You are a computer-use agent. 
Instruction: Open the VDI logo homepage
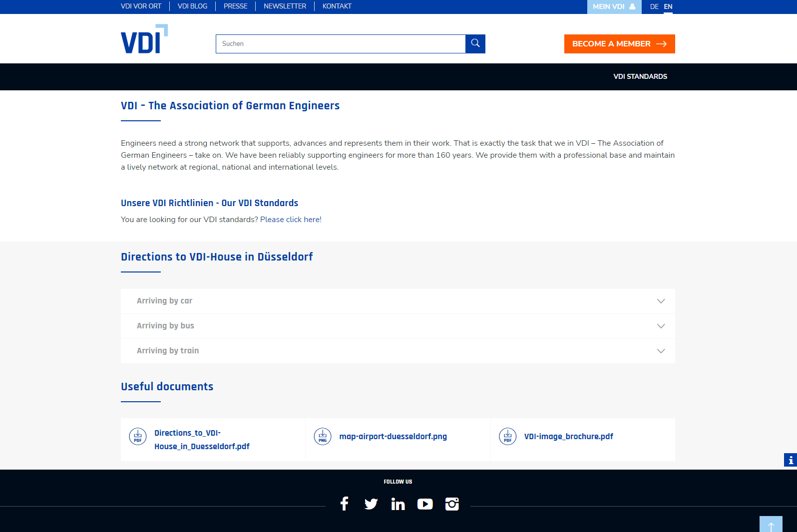(144, 39)
